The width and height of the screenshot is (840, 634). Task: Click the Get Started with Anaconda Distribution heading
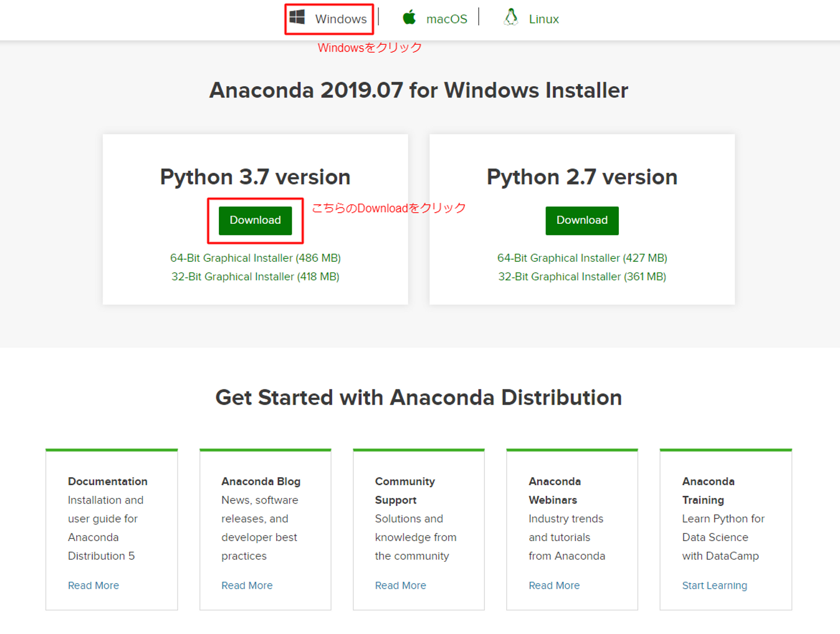pyautogui.click(x=419, y=397)
